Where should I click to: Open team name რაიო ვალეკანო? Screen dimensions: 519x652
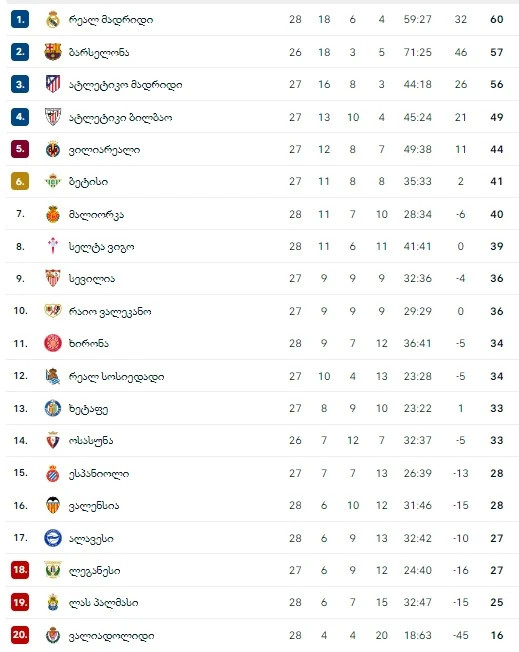(x=110, y=312)
